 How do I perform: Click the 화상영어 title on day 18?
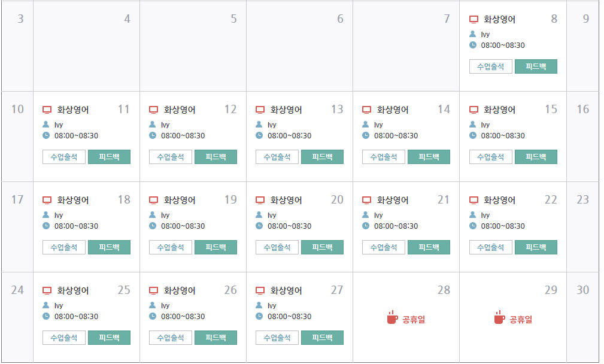(x=72, y=200)
